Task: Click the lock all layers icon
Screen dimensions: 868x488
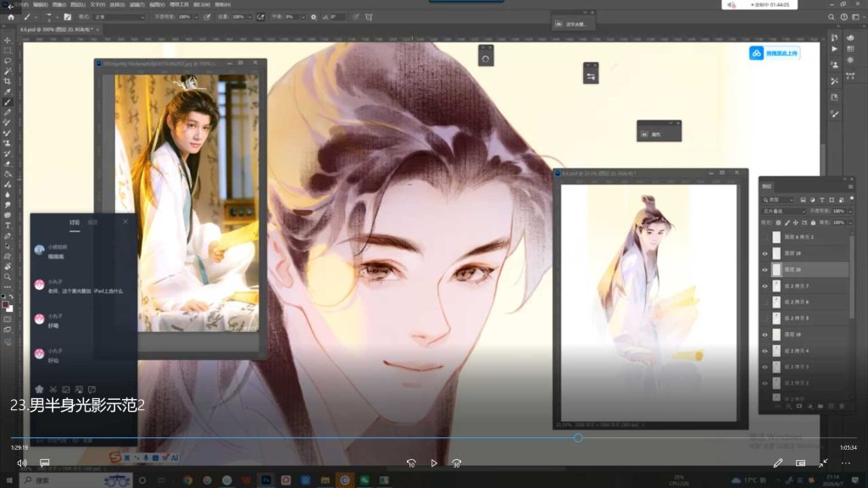Action: point(813,223)
